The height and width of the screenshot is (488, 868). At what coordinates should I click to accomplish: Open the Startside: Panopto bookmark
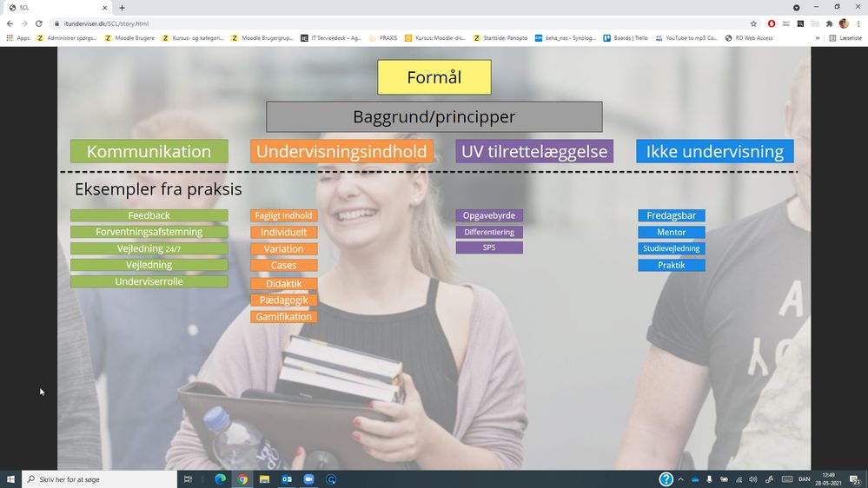click(500, 38)
